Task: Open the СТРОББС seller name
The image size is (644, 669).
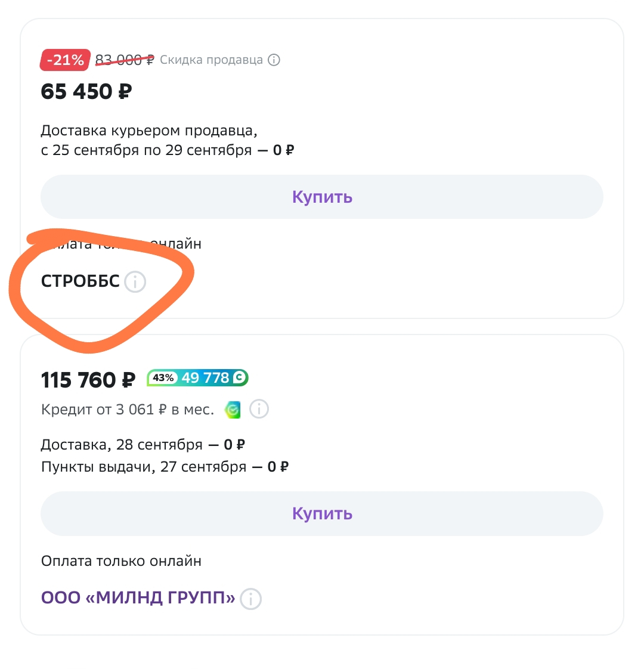Action: coord(80,281)
